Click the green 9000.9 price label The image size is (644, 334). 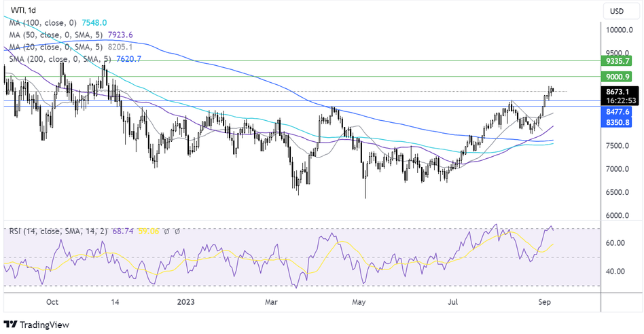tap(619, 77)
